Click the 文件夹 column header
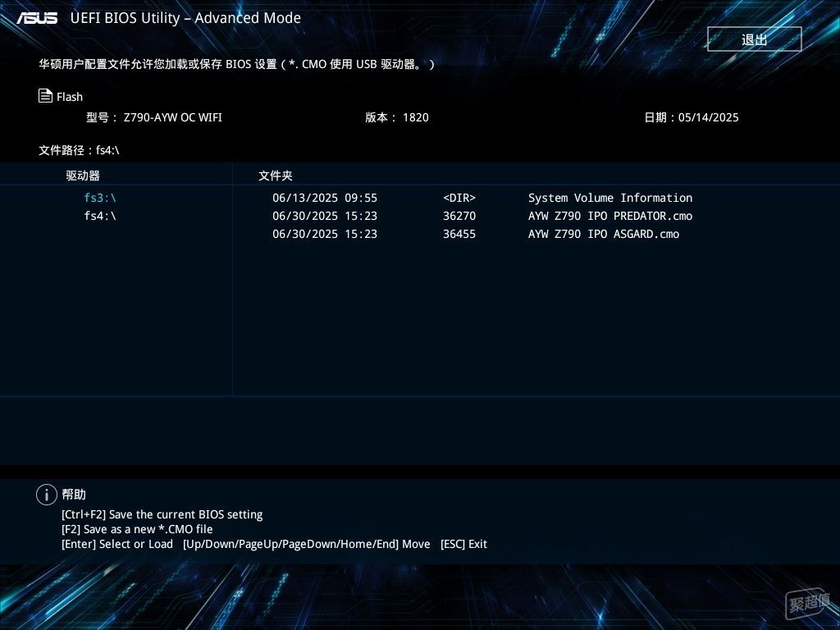Image resolution: width=840 pixels, height=630 pixels. (x=276, y=176)
